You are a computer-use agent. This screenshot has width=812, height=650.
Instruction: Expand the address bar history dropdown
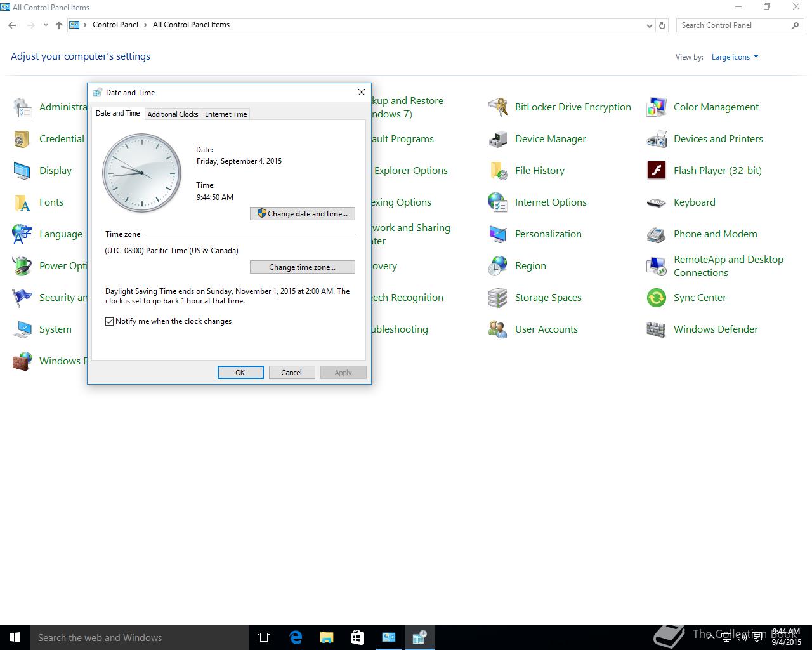click(x=649, y=25)
